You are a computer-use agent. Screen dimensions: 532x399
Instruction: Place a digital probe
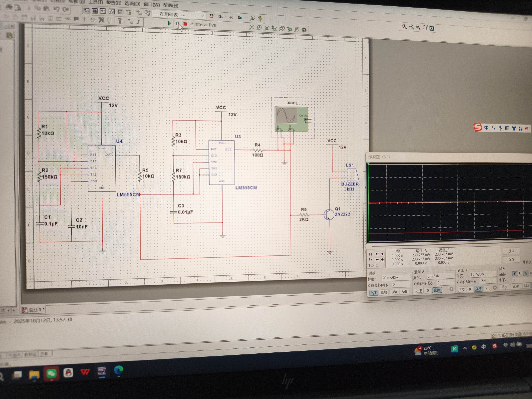(x=297, y=29)
